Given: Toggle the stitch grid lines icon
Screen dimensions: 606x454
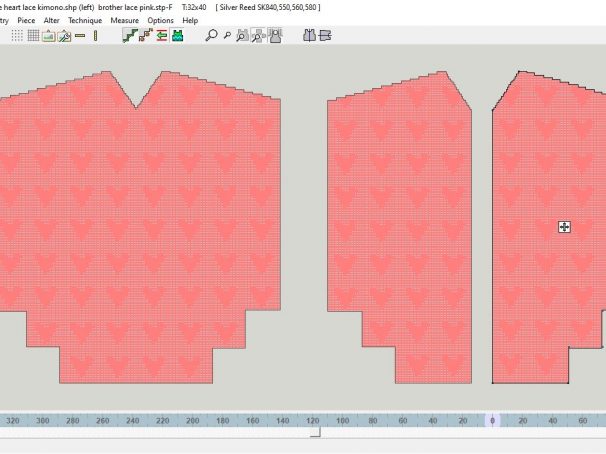Looking at the screenshot, I should [33, 35].
